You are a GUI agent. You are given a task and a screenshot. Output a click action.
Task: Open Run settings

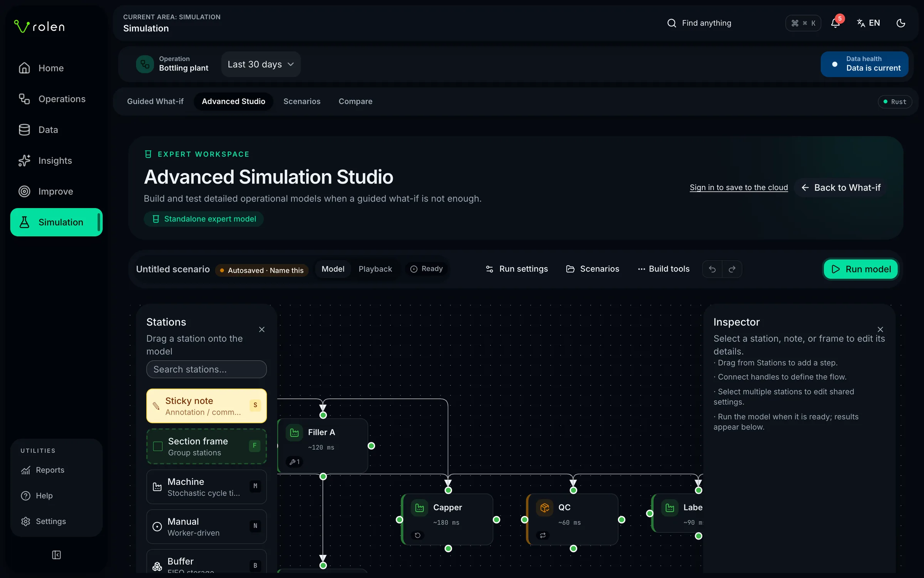(517, 269)
